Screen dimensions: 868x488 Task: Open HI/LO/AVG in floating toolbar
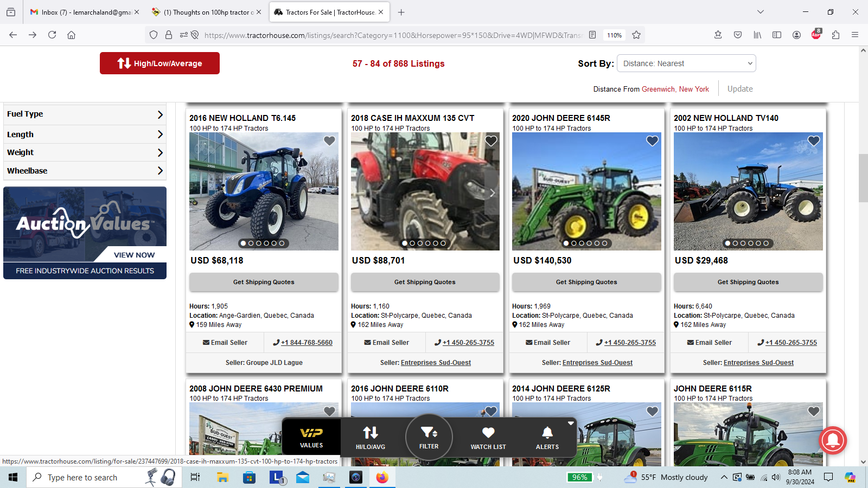371,437
